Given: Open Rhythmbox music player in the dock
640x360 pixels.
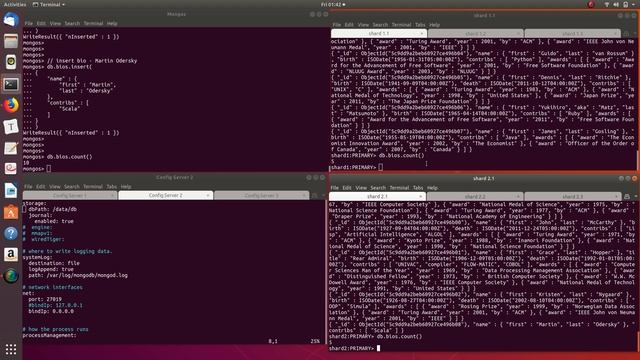Looking at the screenshot, I should [x=11, y=62].
